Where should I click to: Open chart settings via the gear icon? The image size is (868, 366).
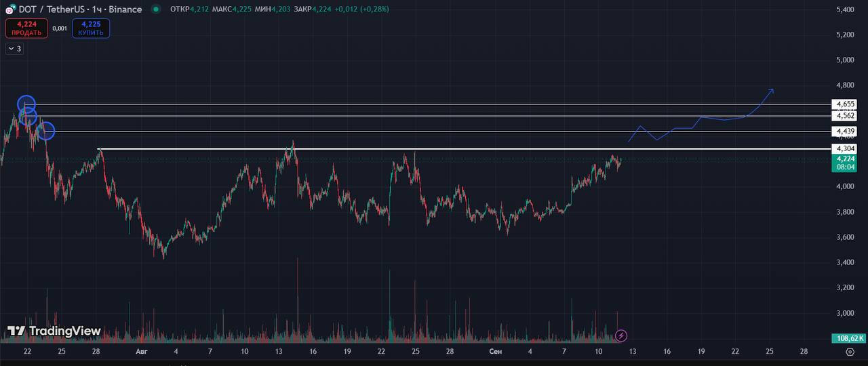[850, 352]
